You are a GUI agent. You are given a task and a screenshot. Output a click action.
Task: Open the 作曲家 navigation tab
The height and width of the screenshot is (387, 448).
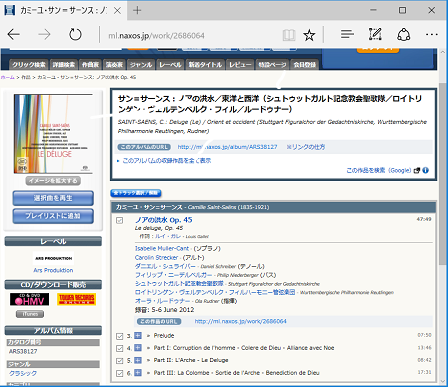tap(90, 65)
